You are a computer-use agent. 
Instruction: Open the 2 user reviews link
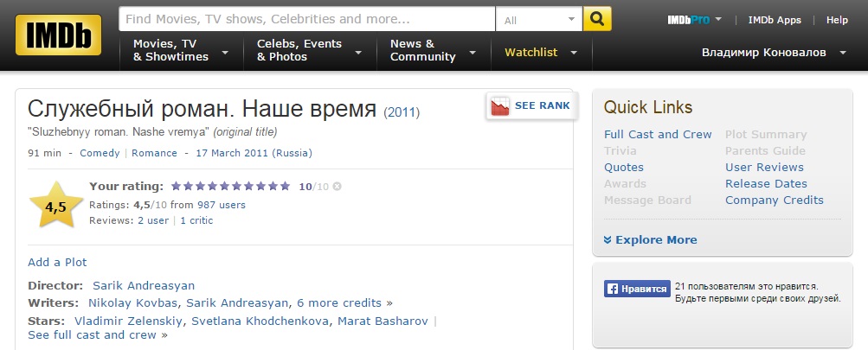153,220
